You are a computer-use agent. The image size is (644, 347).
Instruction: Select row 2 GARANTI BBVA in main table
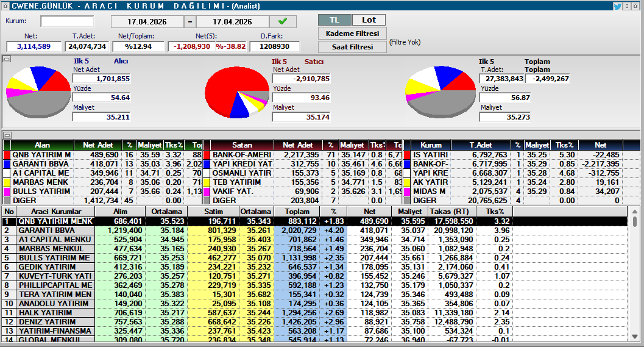tap(314, 231)
